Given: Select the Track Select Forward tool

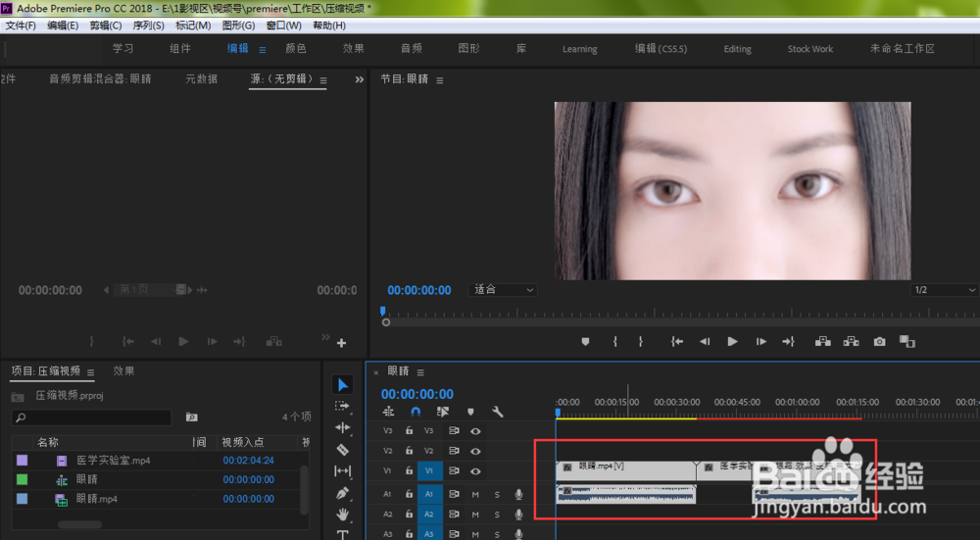Looking at the screenshot, I should (x=342, y=406).
